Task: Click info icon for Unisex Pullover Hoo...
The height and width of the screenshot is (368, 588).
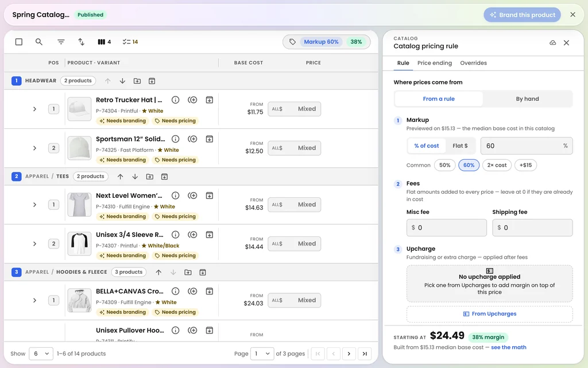Action: tap(175, 331)
